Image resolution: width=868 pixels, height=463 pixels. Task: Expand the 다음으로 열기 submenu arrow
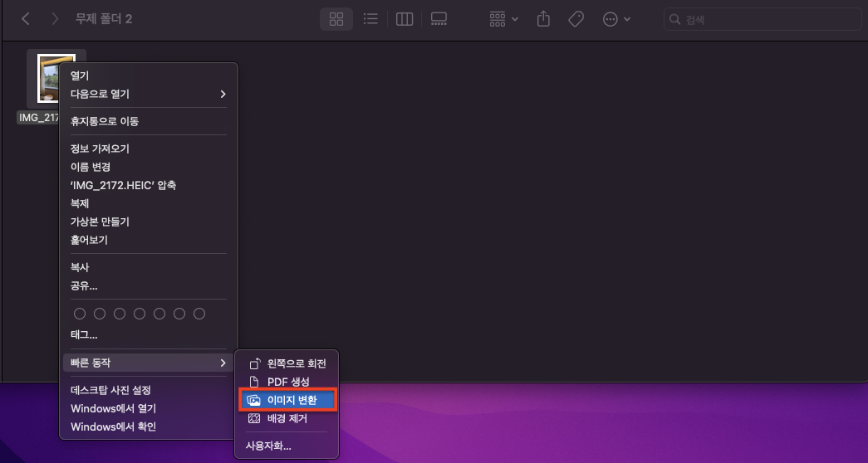coord(223,94)
